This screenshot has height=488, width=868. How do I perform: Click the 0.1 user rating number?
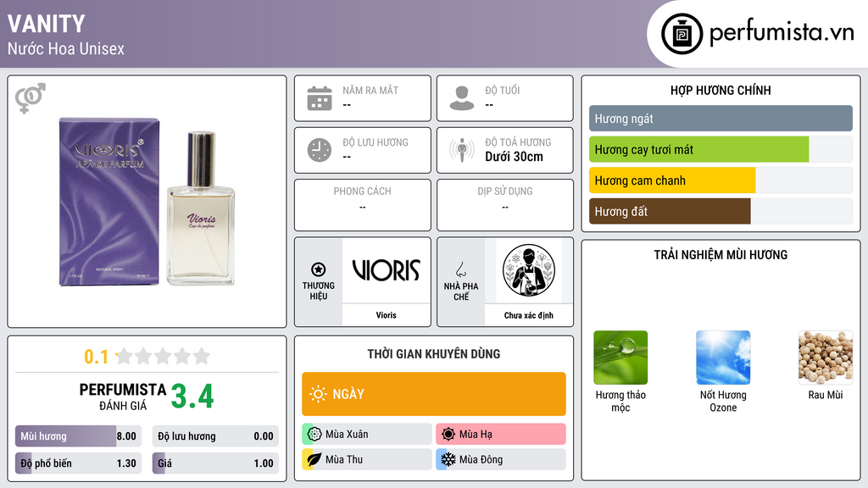[96, 357]
